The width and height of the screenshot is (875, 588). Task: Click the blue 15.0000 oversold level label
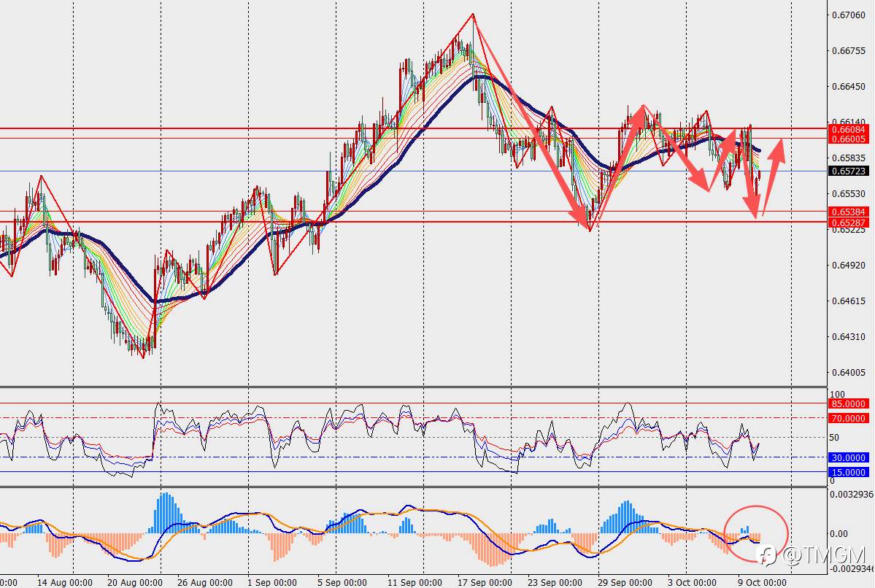click(848, 473)
